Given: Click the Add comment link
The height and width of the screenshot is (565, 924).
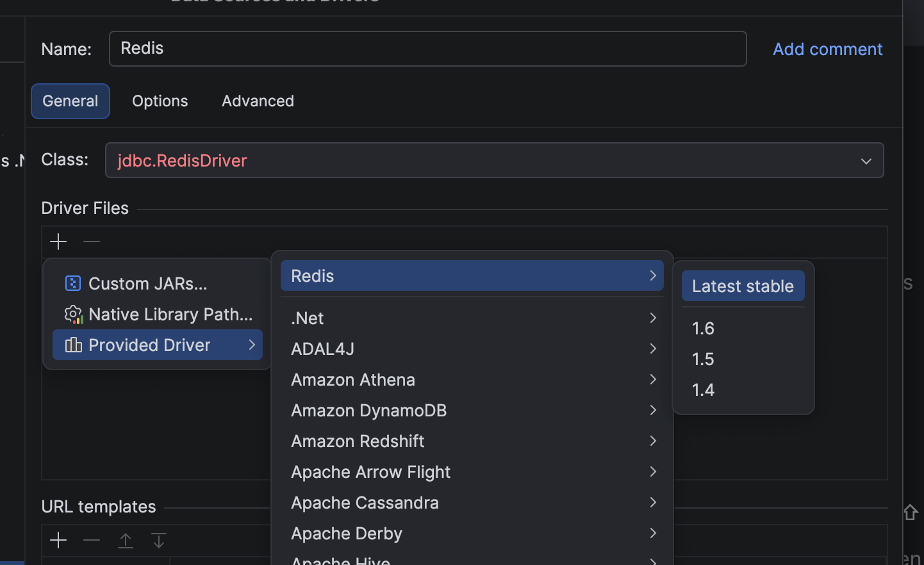Looking at the screenshot, I should [x=828, y=49].
